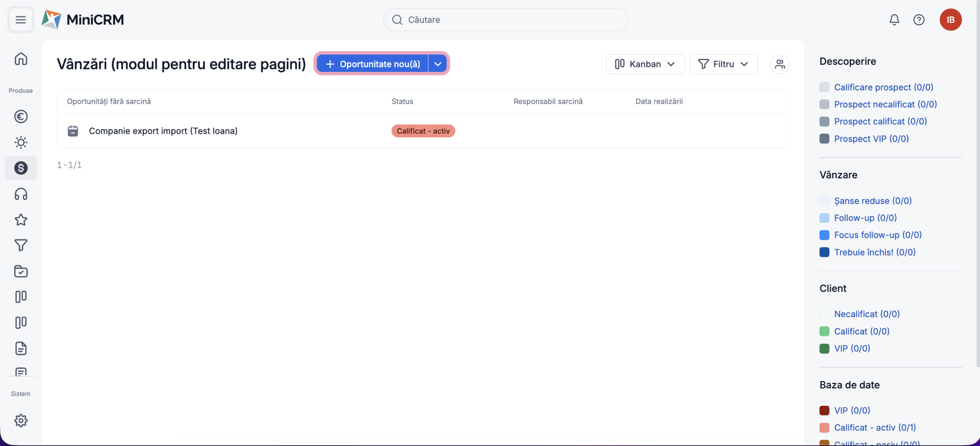The height and width of the screenshot is (446, 980).
Task: Go to the home icon in sidebar
Action: tap(21, 59)
